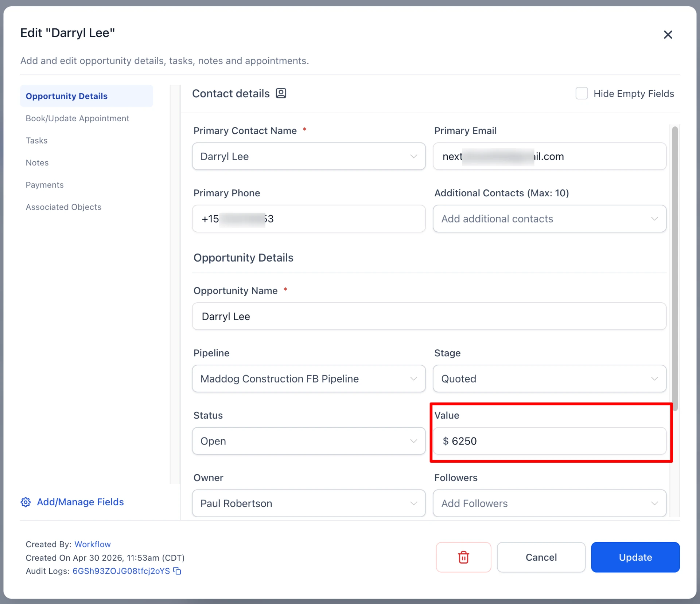Click into the Primary Email field
This screenshot has height=604, width=700.
549,156
